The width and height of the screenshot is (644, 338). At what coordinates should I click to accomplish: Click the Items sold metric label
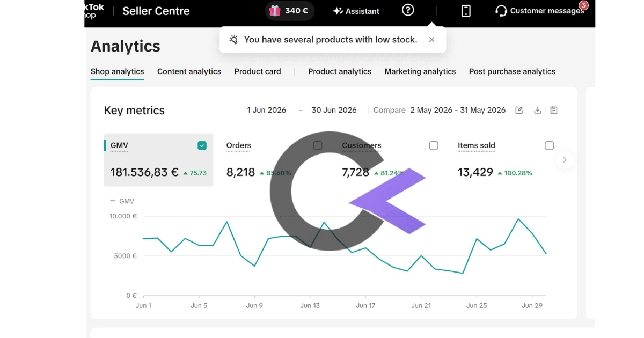pyautogui.click(x=477, y=145)
